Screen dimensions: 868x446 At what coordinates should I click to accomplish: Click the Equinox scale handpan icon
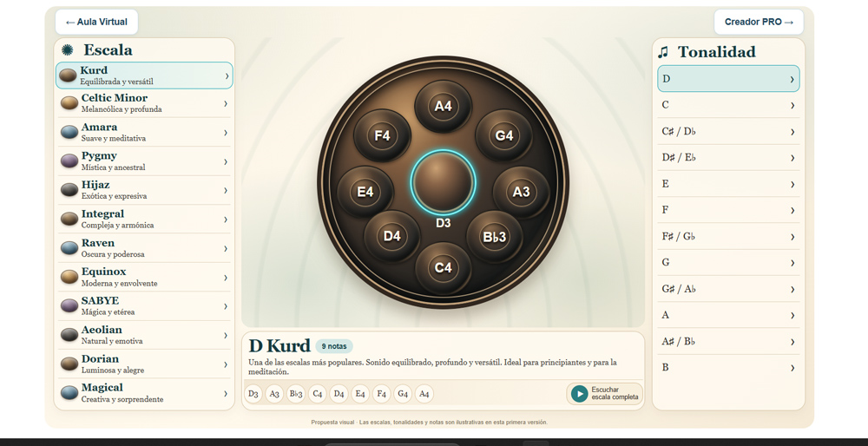point(69,277)
